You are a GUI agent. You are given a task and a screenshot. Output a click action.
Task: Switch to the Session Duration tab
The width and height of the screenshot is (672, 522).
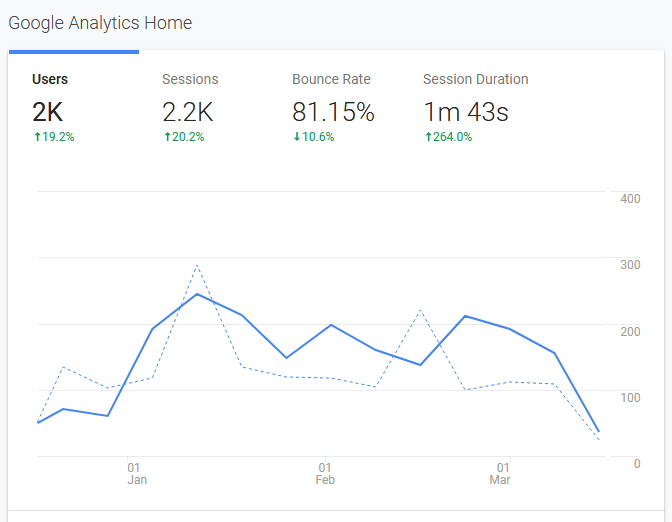pos(476,107)
